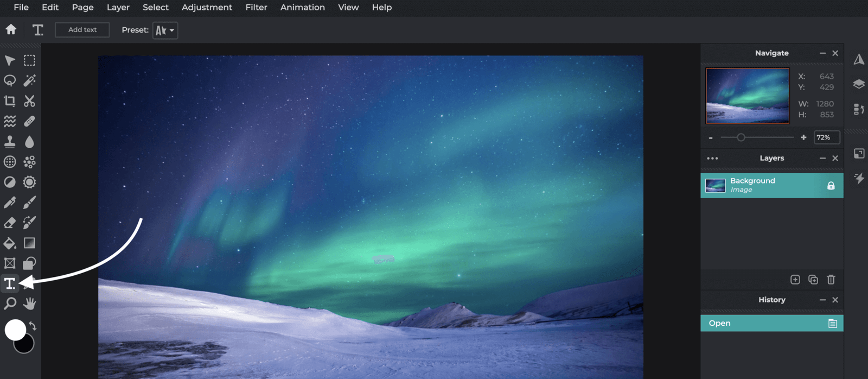Image resolution: width=868 pixels, height=379 pixels.
Task: Zoom in with the plus button
Action: [x=803, y=137]
